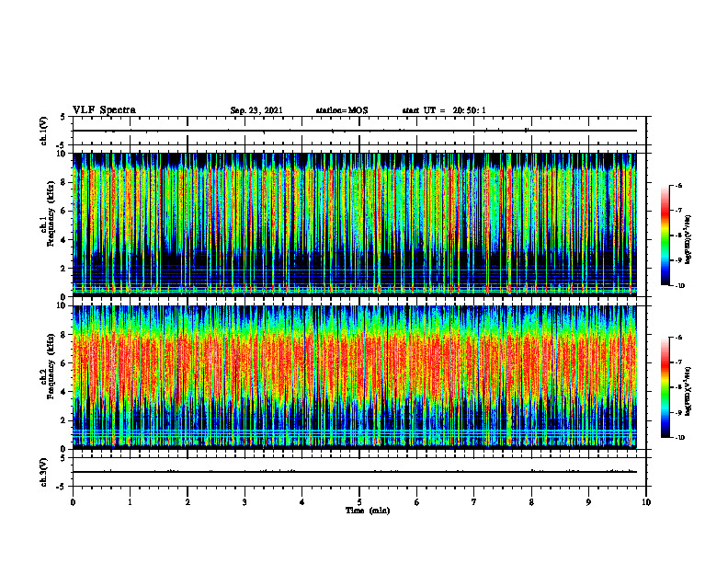This screenshot has width=728, height=563.
Task: Click the "-6" label on ch.2 color bar
Action: (678, 338)
